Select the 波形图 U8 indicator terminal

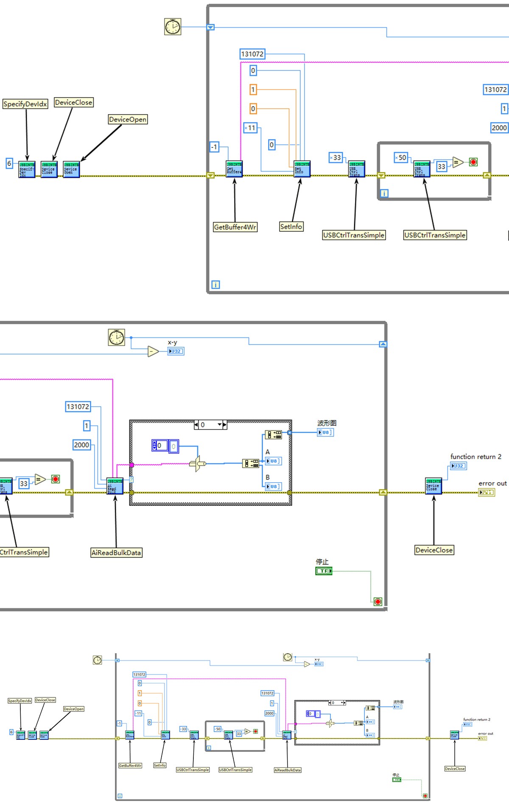(325, 433)
